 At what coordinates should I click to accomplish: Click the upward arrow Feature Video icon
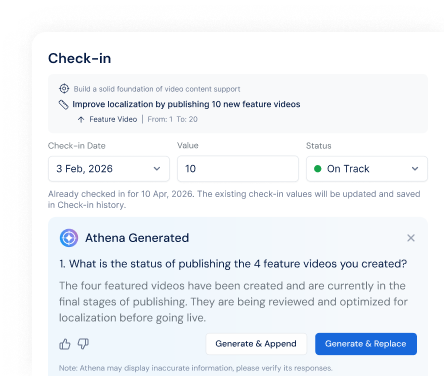[x=81, y=119]
